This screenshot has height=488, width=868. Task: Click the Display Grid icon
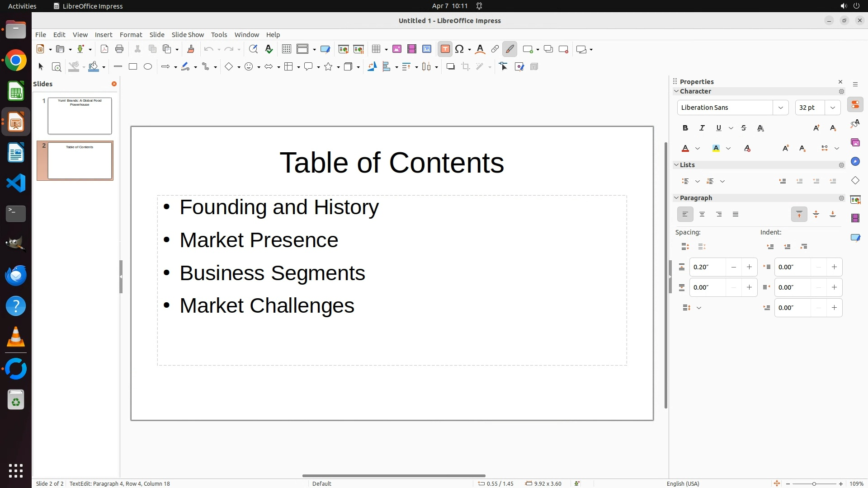[x=286, y=49]
